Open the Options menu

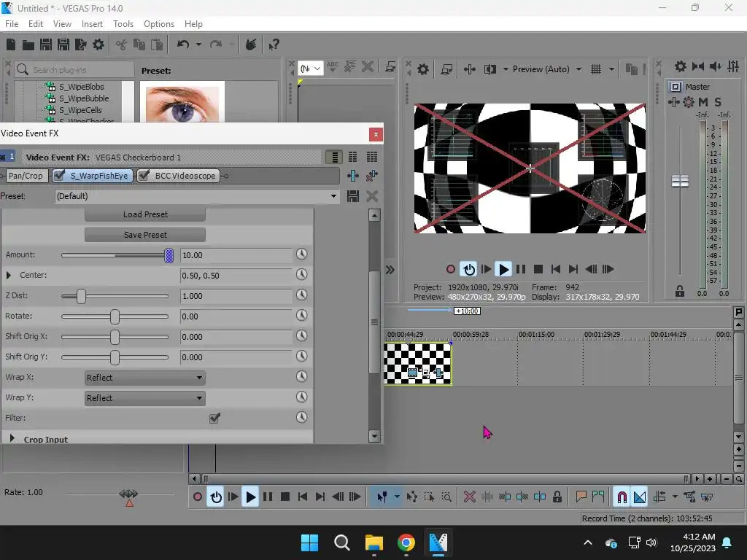coord(158,24)
